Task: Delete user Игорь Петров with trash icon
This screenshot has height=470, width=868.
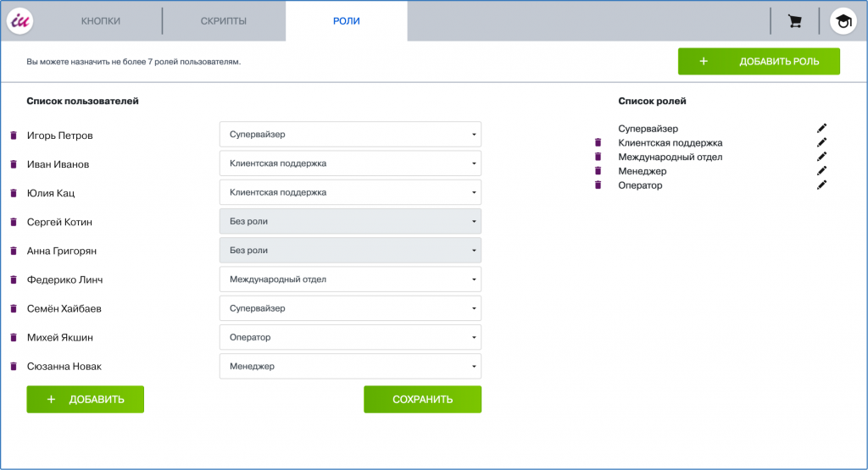Action: (x=14, y=135)
